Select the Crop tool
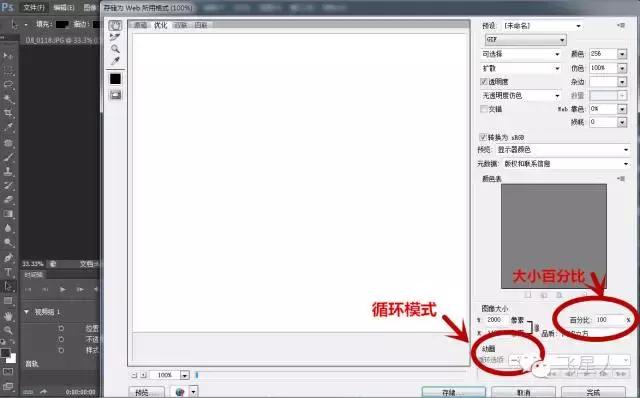This screenshot has height=398, width=640. 8,113
